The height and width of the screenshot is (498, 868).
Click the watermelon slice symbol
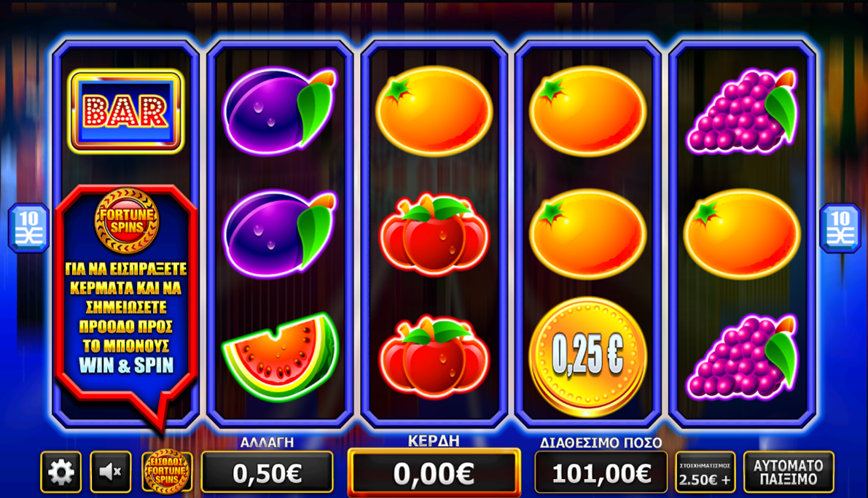(280, 357)
